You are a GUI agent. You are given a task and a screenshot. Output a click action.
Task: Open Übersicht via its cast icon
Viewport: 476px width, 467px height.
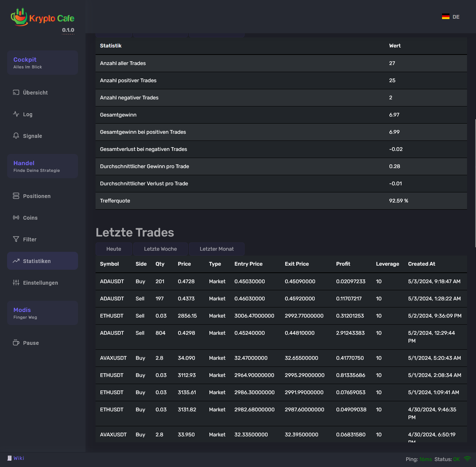click(16, 93)
